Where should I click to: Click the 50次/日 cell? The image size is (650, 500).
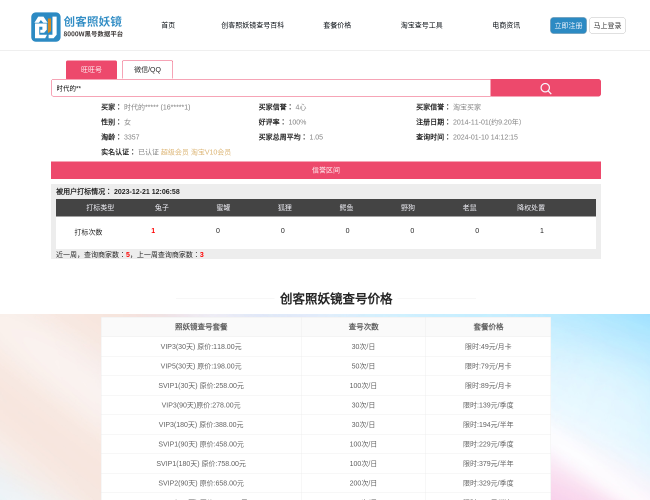click(363, 366)
